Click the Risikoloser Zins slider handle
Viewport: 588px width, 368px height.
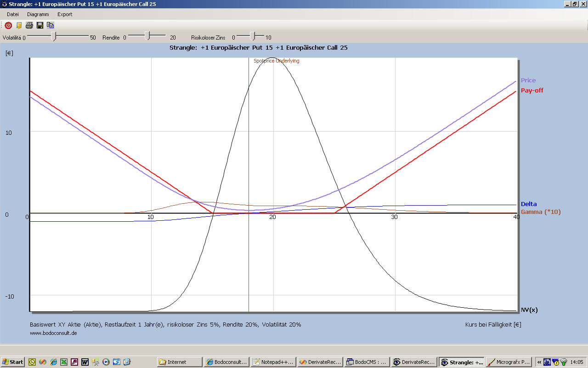(x=252, y=36)
